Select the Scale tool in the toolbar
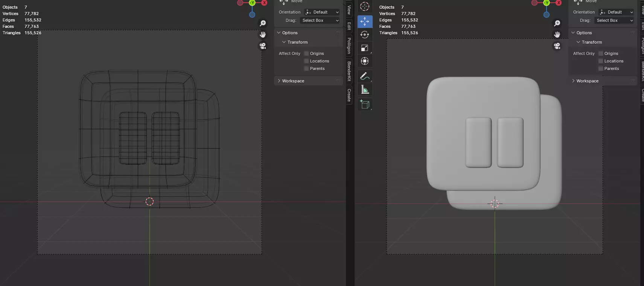 tap(364, 48)
